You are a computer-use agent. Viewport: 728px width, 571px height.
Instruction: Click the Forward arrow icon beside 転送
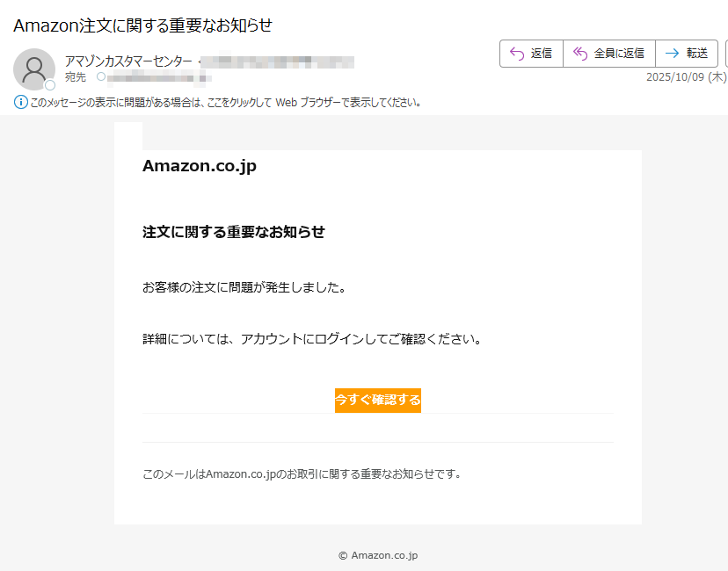pos(672,53)
